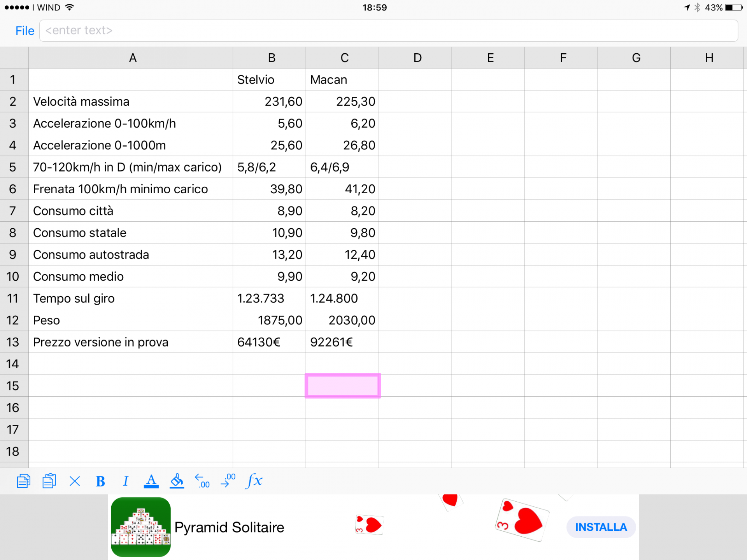Image resolution: width=747 pixels, height=560 pixels.
Task: Select column E header
Action: coord(488,58)
